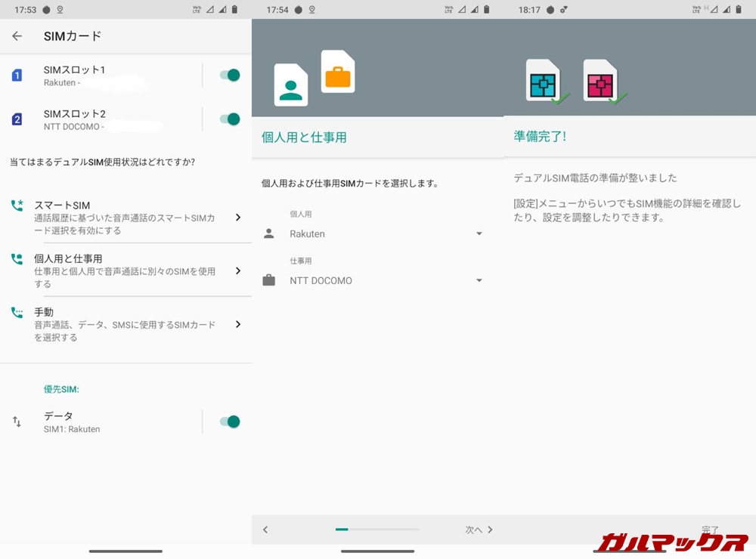The height and width of the screenshot is (559, 756).
Task: Tap the orange briefcase SIM card icon
Action: [338, 73]
